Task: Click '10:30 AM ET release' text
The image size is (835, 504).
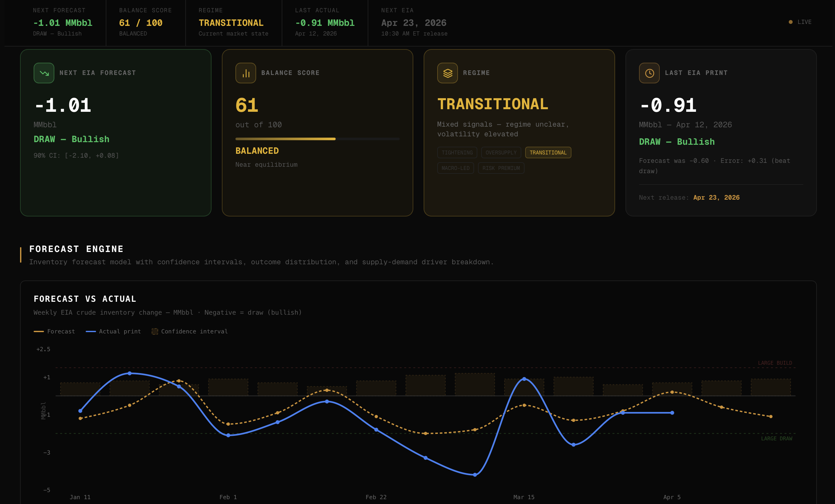Action: pyautogui.click(x=414, y=34)
